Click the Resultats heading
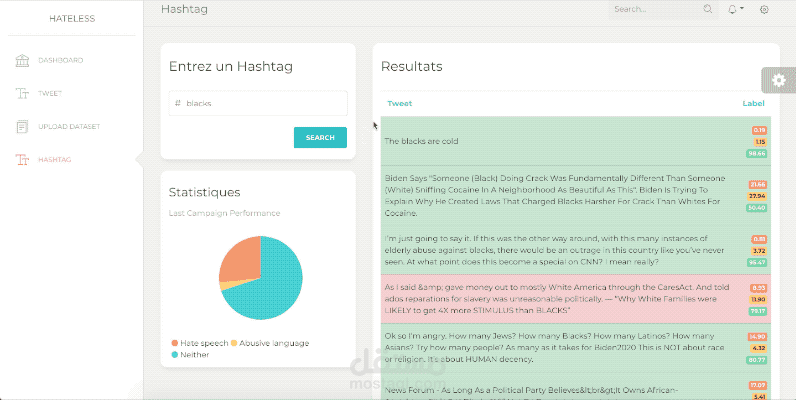The height and width of the screenshot is (400, 796). point(412,66)
